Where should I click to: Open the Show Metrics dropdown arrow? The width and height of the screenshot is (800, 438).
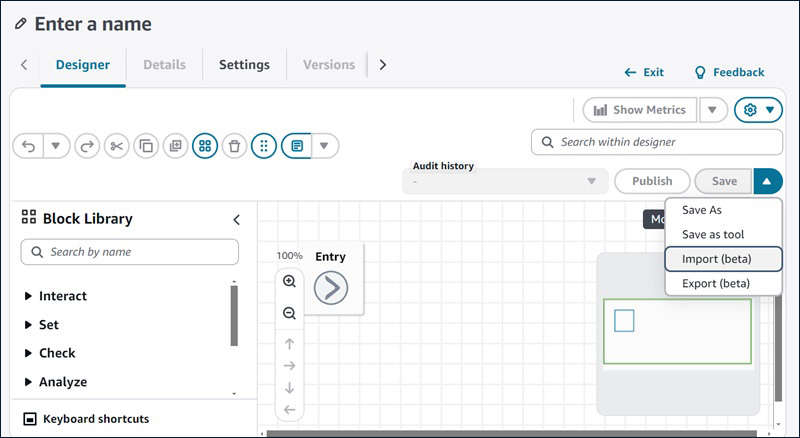click(712, 110)
